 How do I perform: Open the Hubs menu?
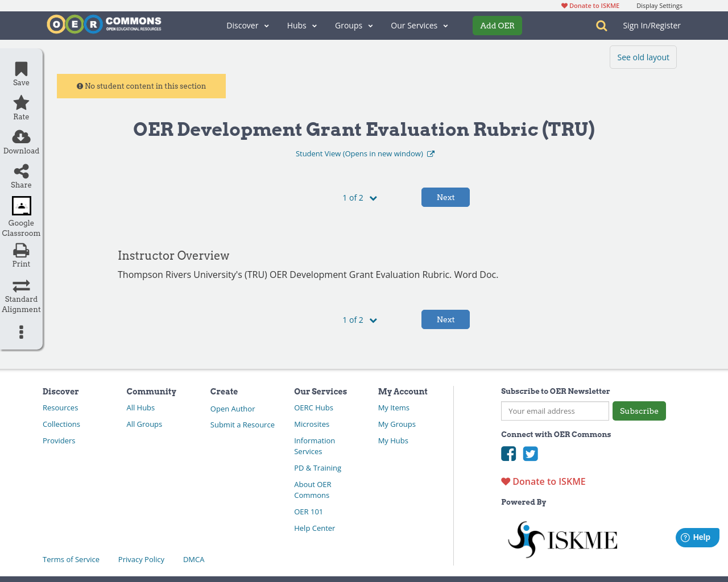coord(301,26)
